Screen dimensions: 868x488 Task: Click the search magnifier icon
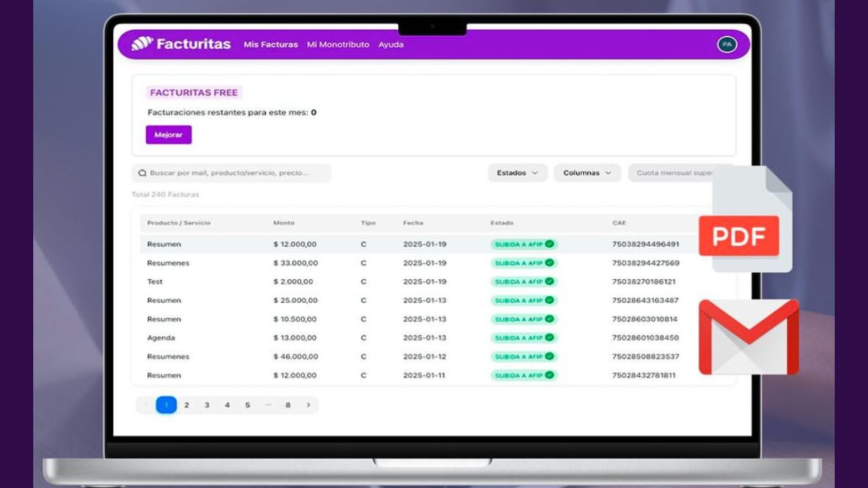pos(142,174)
